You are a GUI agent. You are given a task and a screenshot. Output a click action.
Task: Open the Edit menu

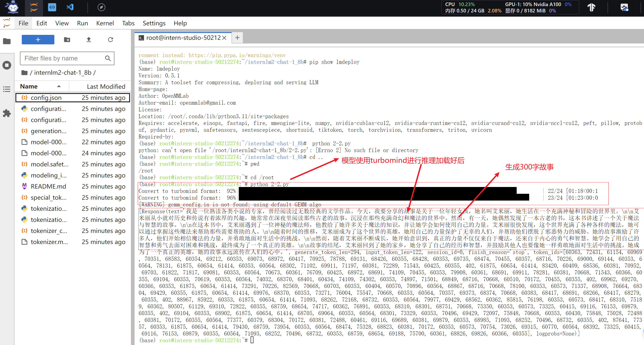(x=41, y=23)
